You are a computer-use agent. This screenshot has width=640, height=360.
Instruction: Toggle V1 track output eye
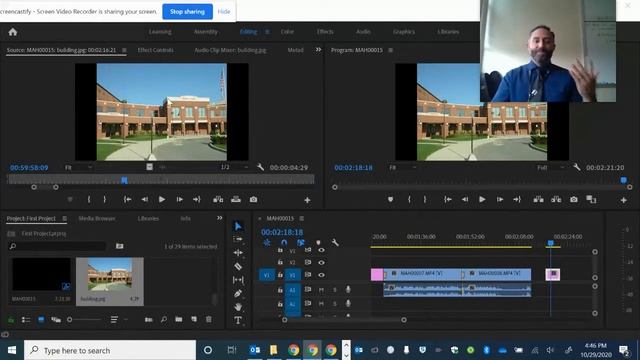coord(322,275)
